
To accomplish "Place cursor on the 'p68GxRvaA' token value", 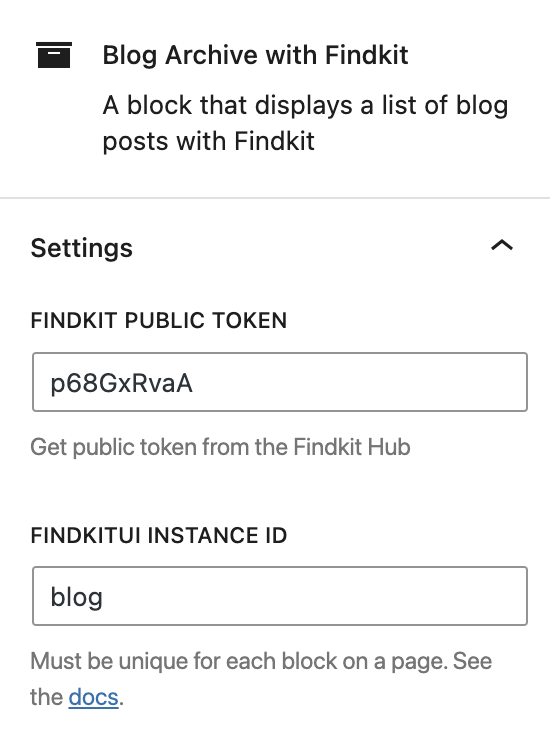I will [x=122, y=384].
